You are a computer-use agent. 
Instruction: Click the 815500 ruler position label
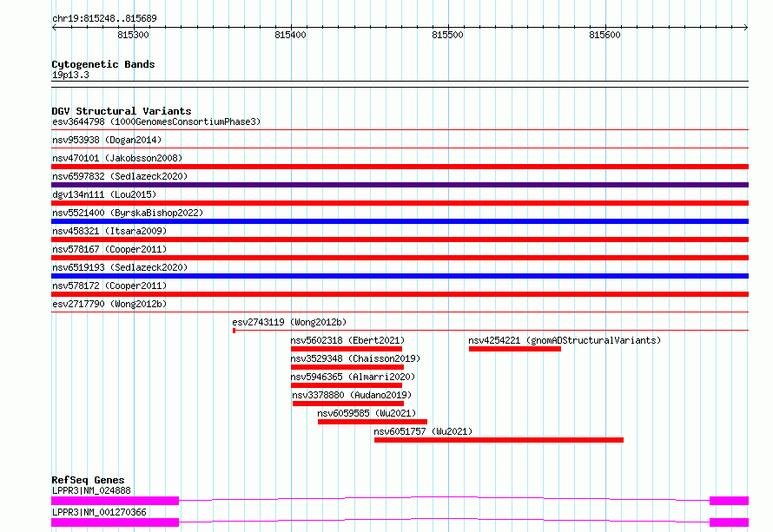[447, 35]
